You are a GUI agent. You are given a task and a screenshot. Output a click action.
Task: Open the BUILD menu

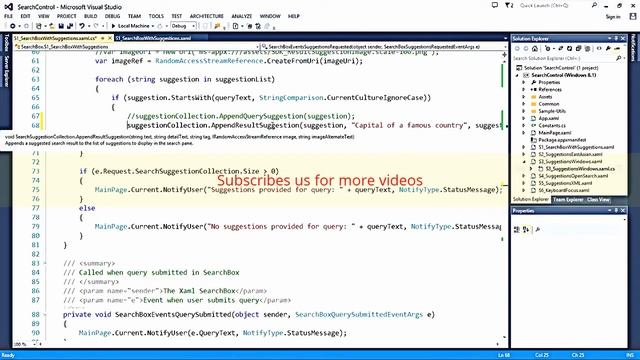tap(91, 16)
